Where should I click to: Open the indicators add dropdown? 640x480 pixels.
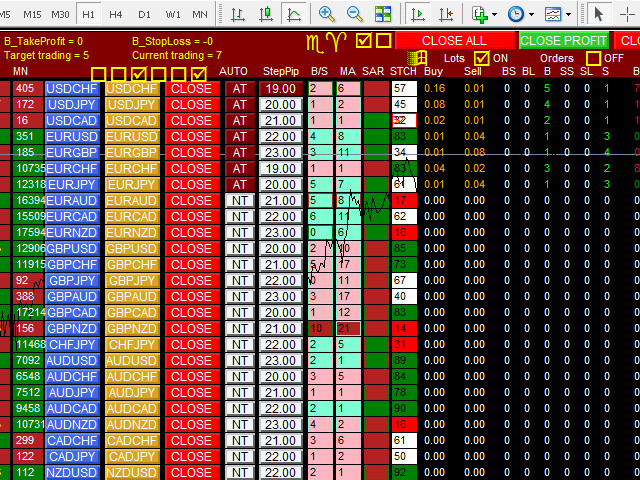coord(495,14)
